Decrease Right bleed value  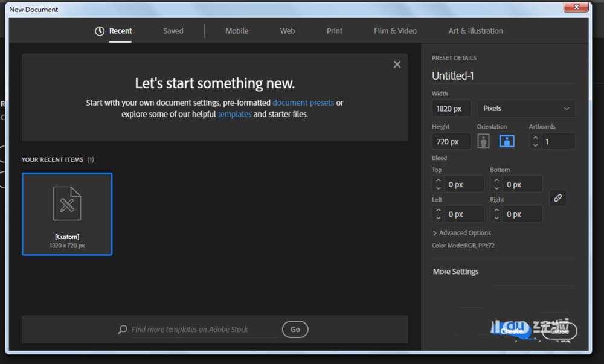click(x=496, y=218)
